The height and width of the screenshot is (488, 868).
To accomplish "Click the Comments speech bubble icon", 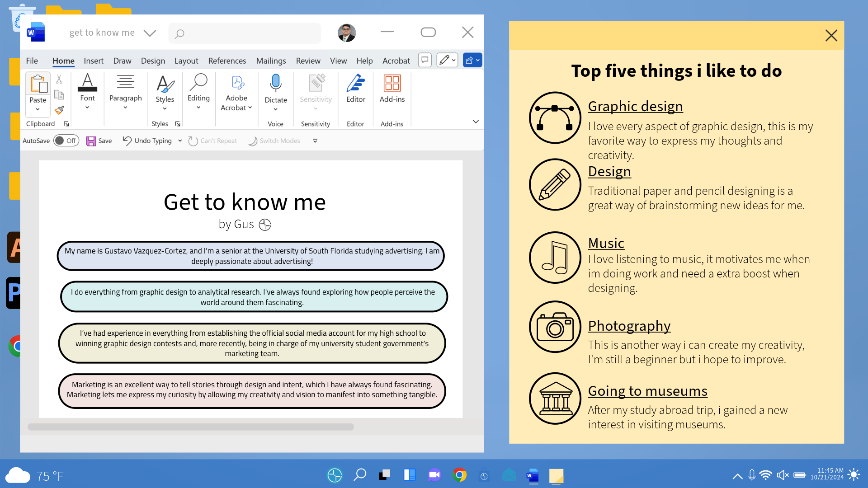I will [x=425, y=60].
